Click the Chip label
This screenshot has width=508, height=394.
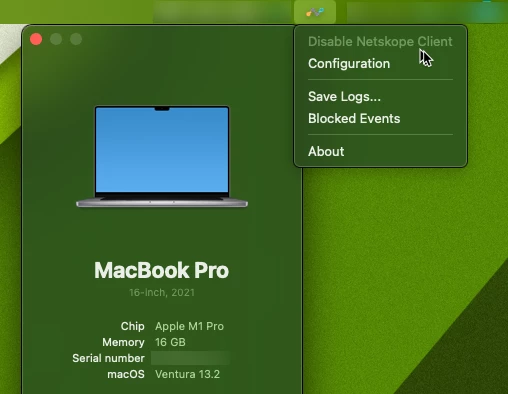click(x=133, y=326)
